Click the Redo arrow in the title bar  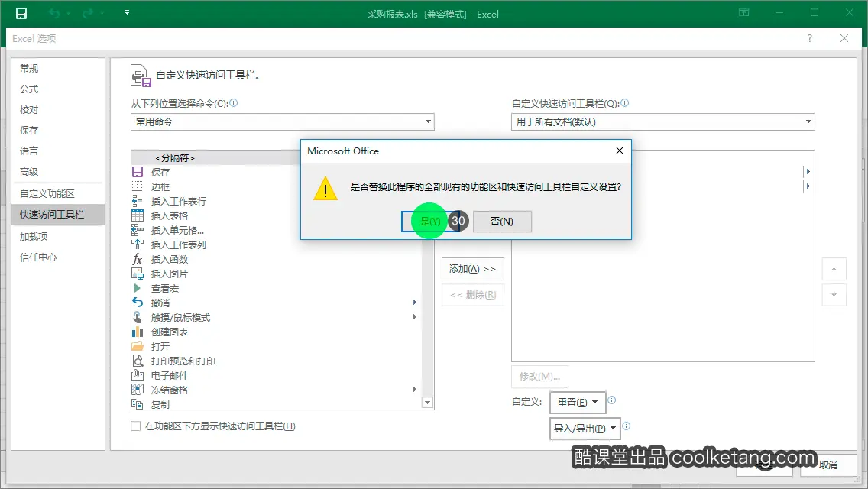click(x=87, y=13)
